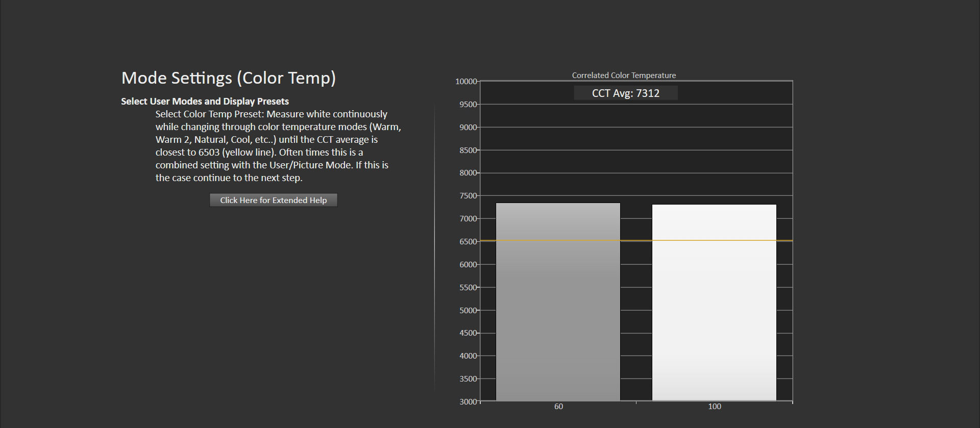This screenshot has width=980, height=428.
Task: Click the 7500 label on the y-axis
Action: pyautogui.click(x=468, y=196)
